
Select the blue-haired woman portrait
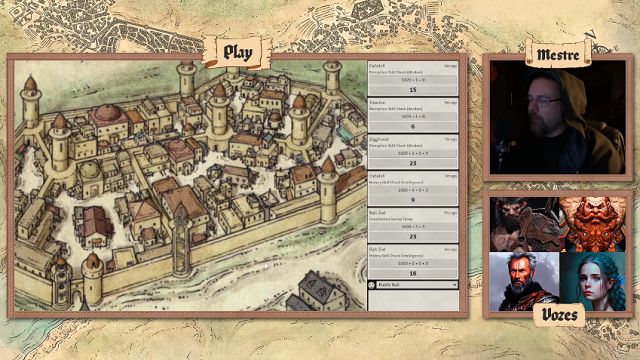592,281
